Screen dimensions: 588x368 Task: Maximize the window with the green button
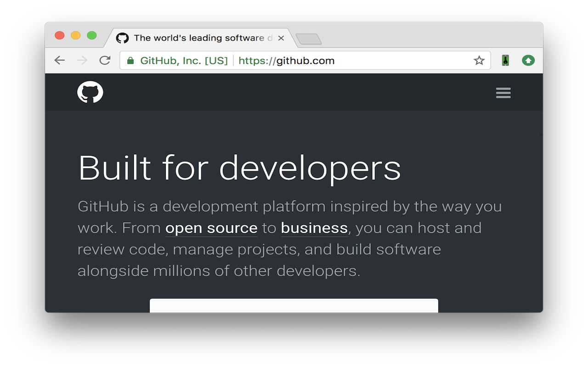(x=92, y=35)
